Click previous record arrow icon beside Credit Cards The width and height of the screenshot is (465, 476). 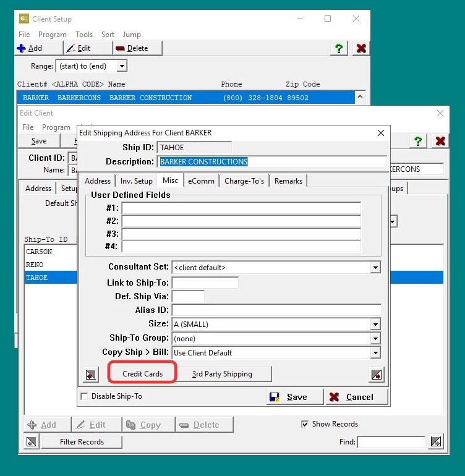[90, 375]
